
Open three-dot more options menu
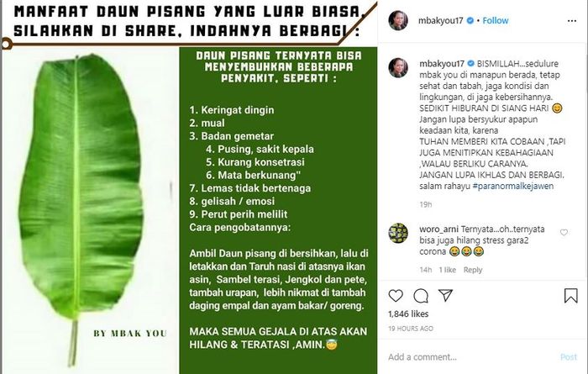point(572,21)
